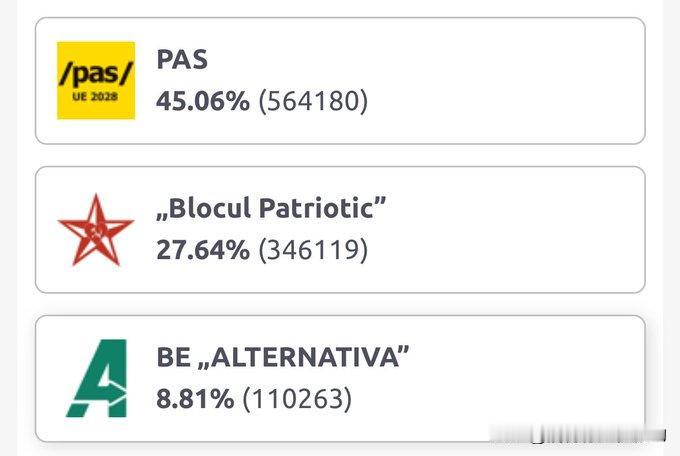Click the blurred watermark at bottom right
This screenshot has height=456, width=680.
579,434
